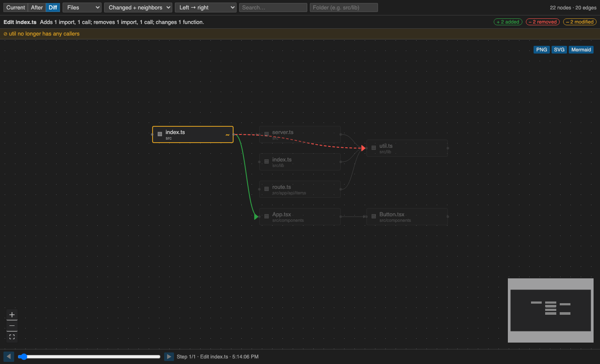
Task: Click the Button.tsx node label
Action: (392, 215)
